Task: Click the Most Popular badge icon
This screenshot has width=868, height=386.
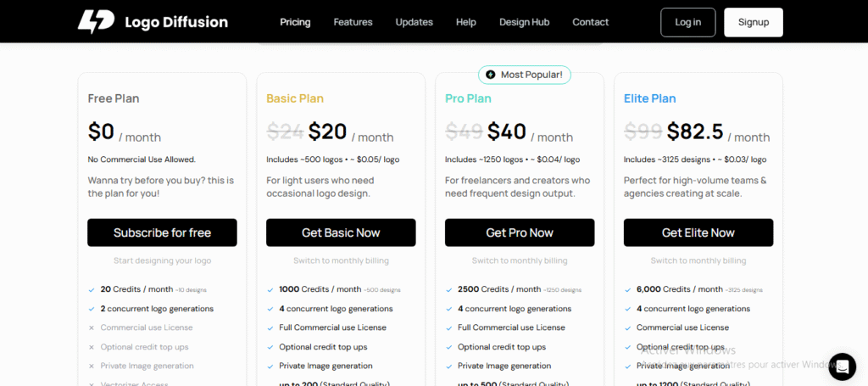Action: (x=490, y=75)
